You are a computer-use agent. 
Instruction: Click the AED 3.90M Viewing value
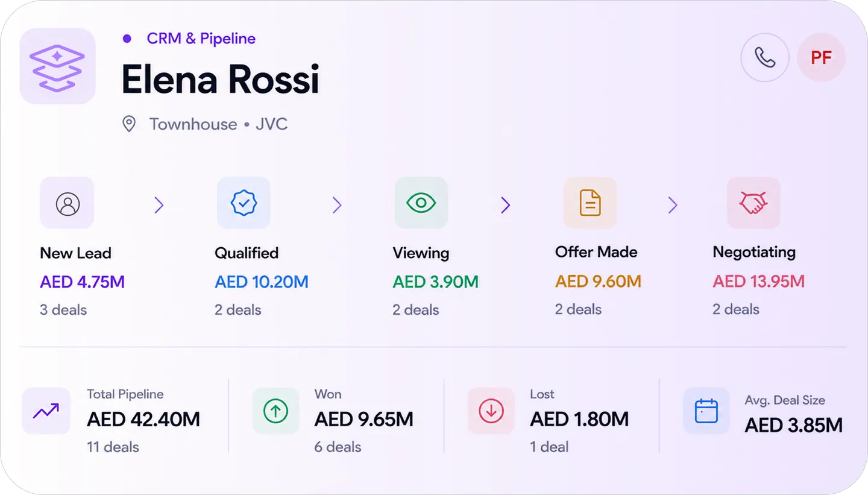pyautogui.click(x=436, y=282)
